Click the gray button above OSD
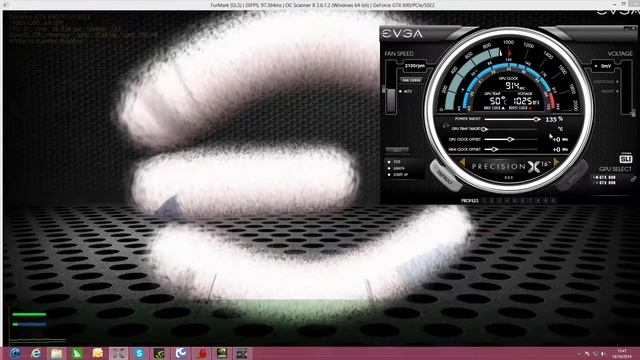 pos(397,150)
